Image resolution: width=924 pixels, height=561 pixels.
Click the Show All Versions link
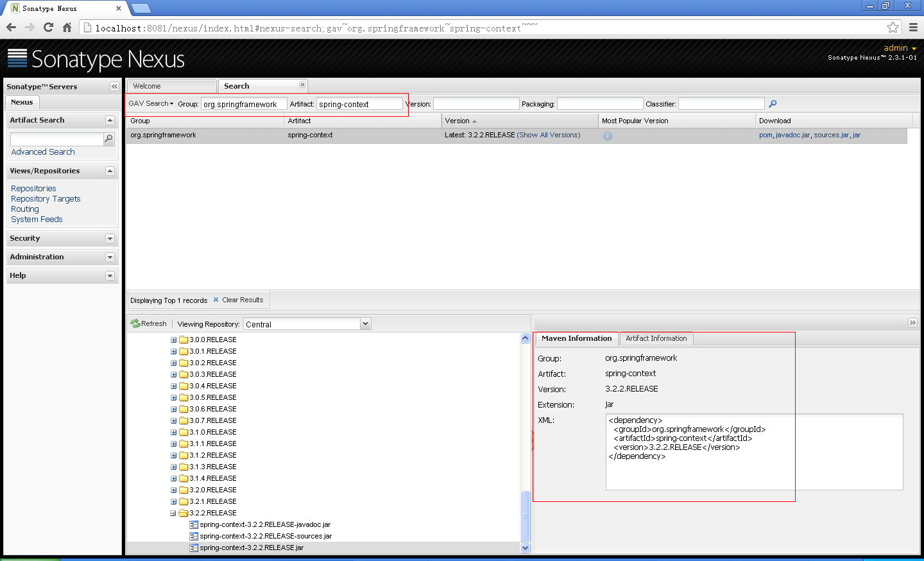(549, 135)
